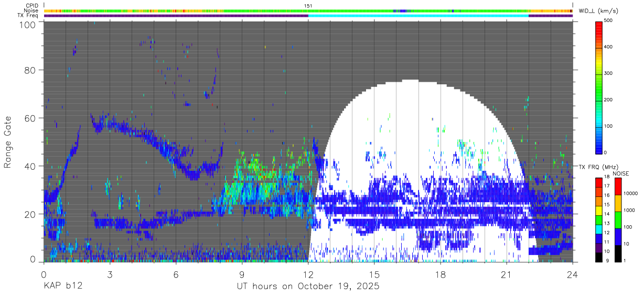Click the purple part of the TX Freq strip

[x=176, y=16]
